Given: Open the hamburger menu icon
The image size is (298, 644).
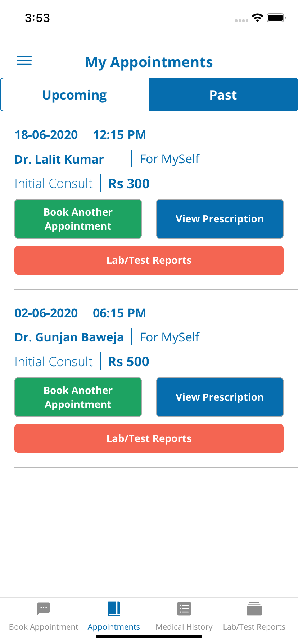Looking at the screenshot, I should click(x=24, y=60).
